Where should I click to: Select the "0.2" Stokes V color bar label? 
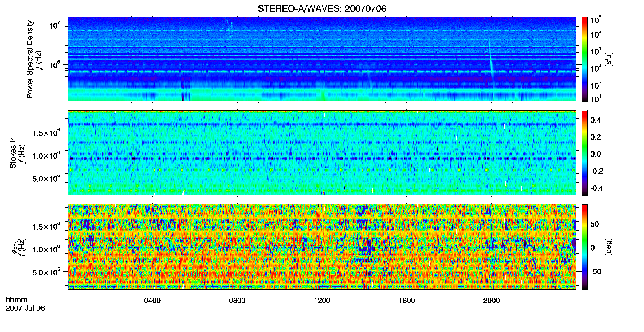click(x=596, y=137)
